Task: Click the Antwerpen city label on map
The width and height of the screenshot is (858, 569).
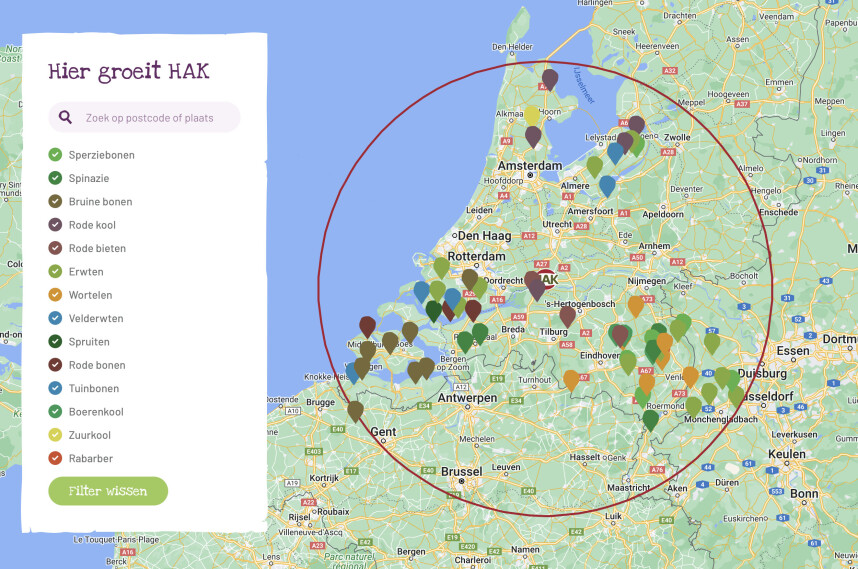Action: coord(467,398)
